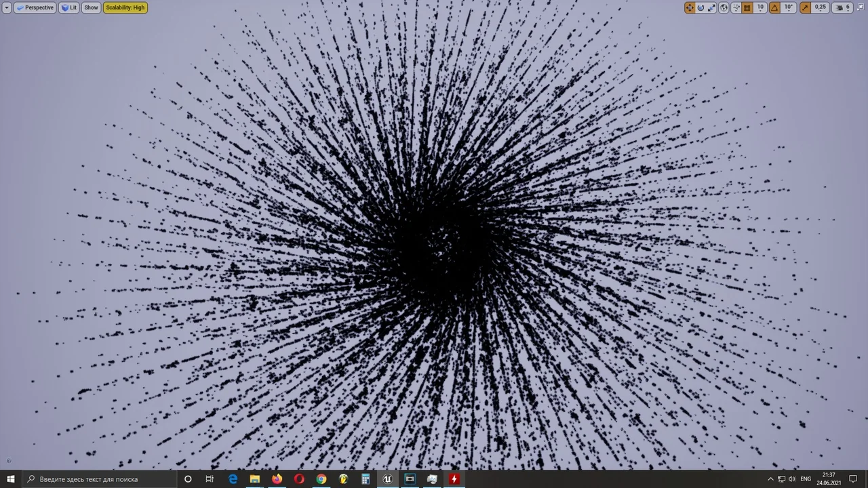This screenshot has height=488, width=868.
Task: Maximize or restore the viewport
Action: tap(861, 7)
